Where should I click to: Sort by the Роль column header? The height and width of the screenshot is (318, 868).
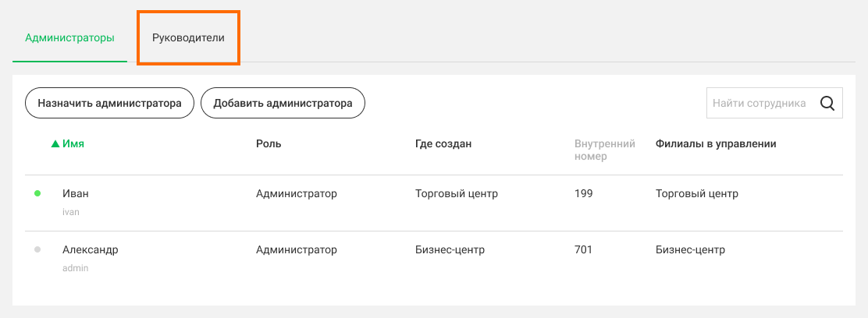click(x=269, y=143)
